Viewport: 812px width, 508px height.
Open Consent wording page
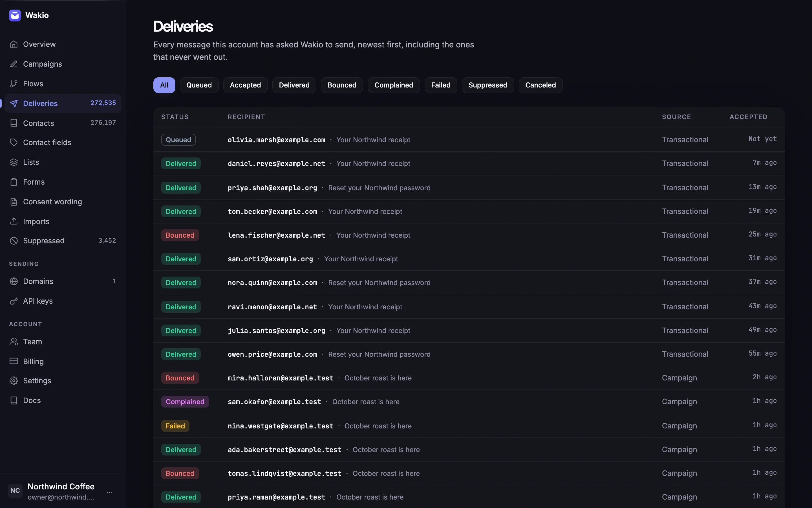63,202
